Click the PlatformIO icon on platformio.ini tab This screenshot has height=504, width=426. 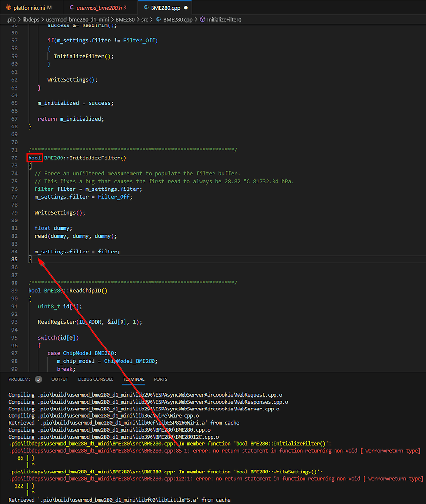9,8
